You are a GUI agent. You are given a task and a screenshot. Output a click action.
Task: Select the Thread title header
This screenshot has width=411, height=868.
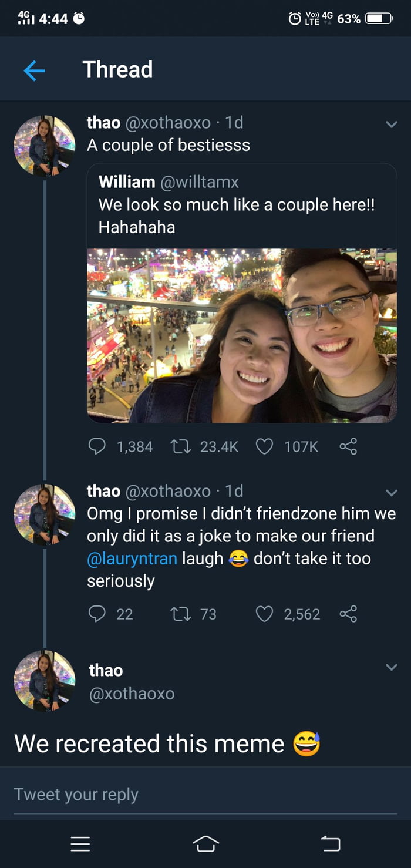tap(117, 69)
